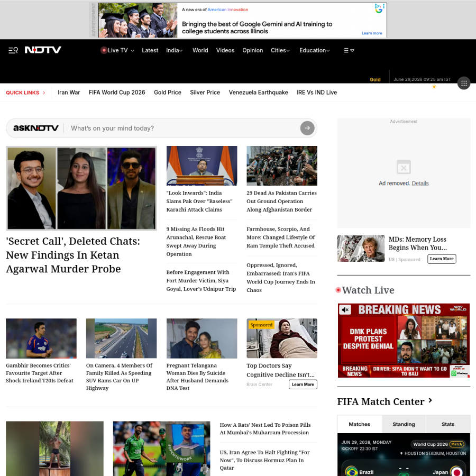
Task: Open the World section
Action: [x=200, y=50]
